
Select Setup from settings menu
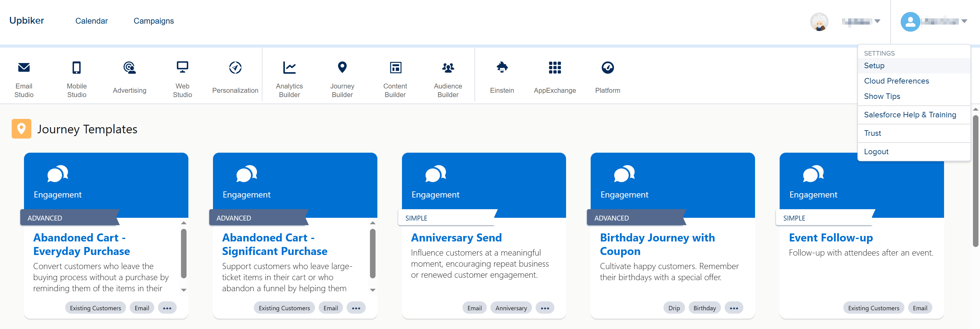[914, 66]
